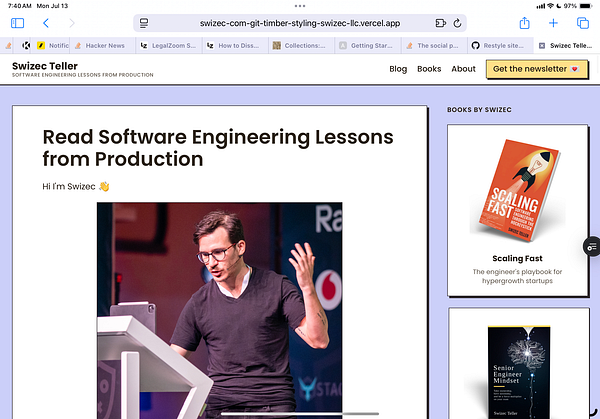Tap the Wi-Fi status icon

coord(550,6)
